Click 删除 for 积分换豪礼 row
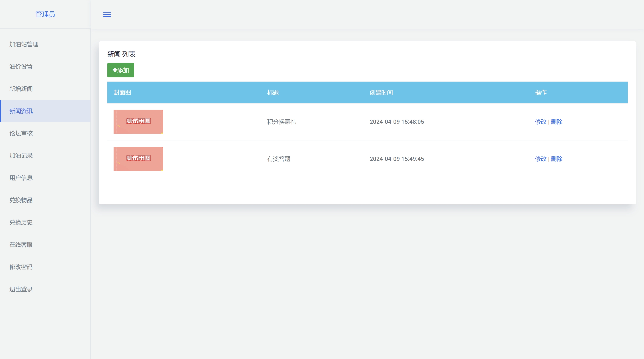The image size is (644, 359). click(x=556, y=122)
